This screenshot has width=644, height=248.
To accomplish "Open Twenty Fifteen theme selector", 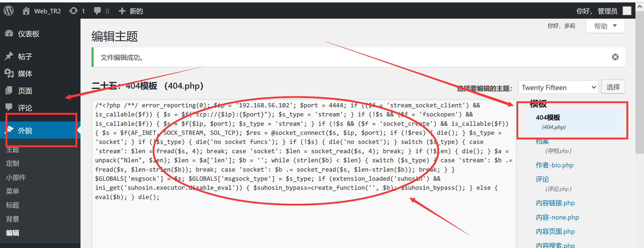I will tap(558, 87).
